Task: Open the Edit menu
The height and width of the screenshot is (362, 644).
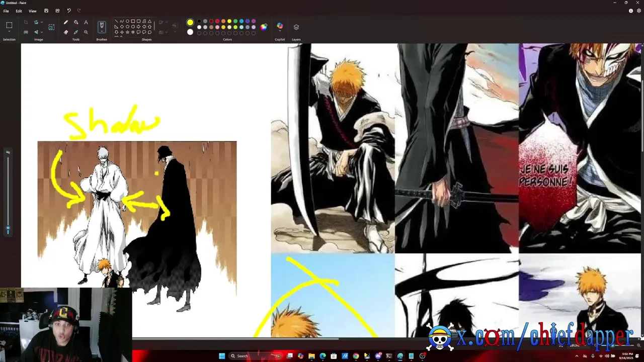Action: (19, 11)
